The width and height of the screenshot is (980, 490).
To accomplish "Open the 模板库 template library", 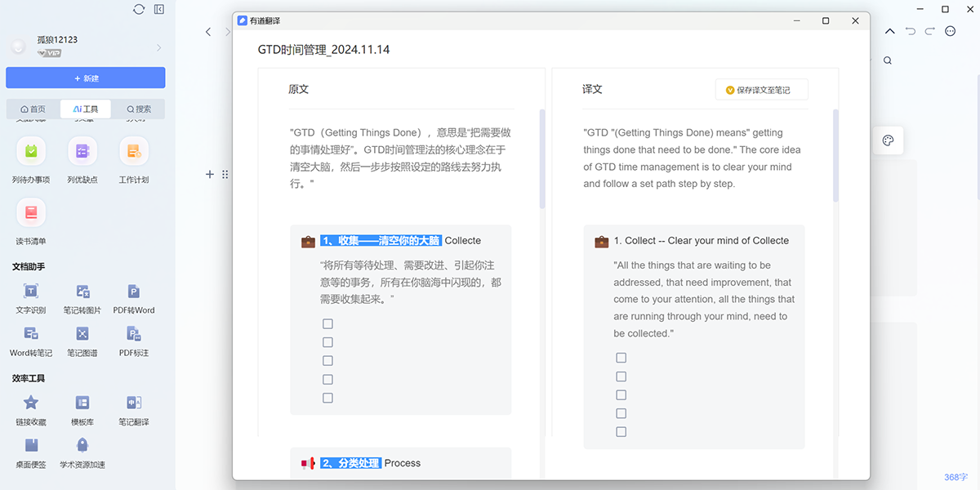I will click(x=82, y=403).
